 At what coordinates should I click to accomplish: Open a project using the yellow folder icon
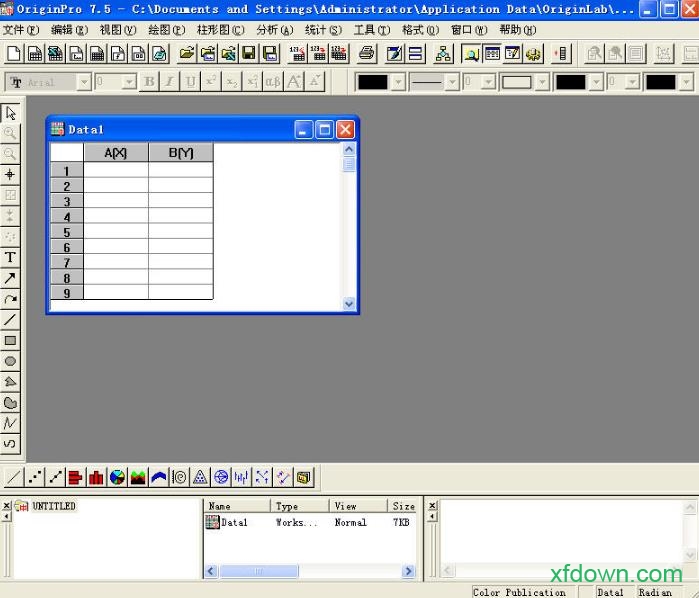[x=187, y=54]
